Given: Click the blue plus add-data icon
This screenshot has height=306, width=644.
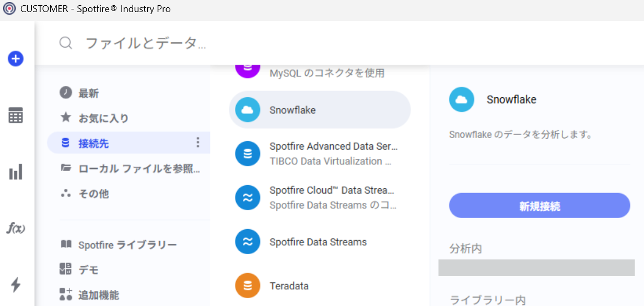Looking at the screenshot, I should click(x=16, y=59).
